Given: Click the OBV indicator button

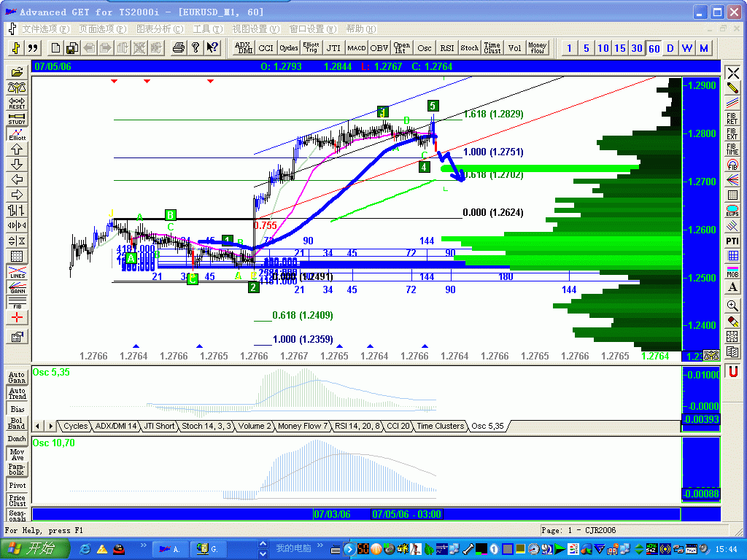Looking at the screenshot, I should (379, 47).
